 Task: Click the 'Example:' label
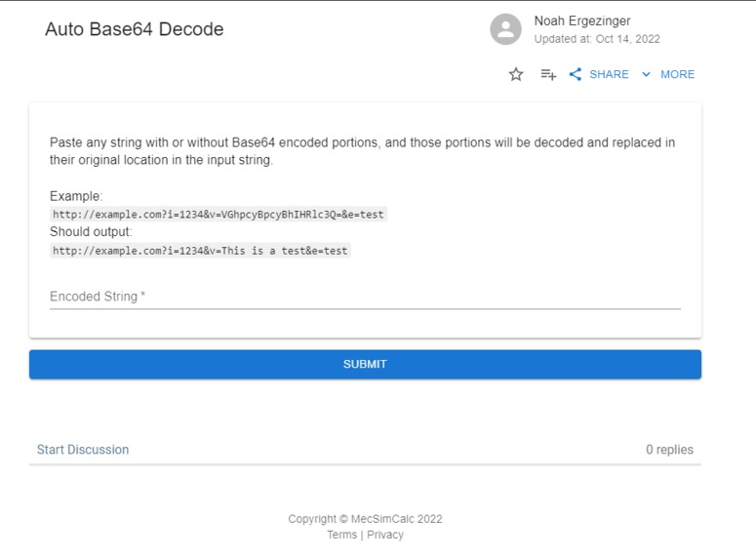pos(76,196)
